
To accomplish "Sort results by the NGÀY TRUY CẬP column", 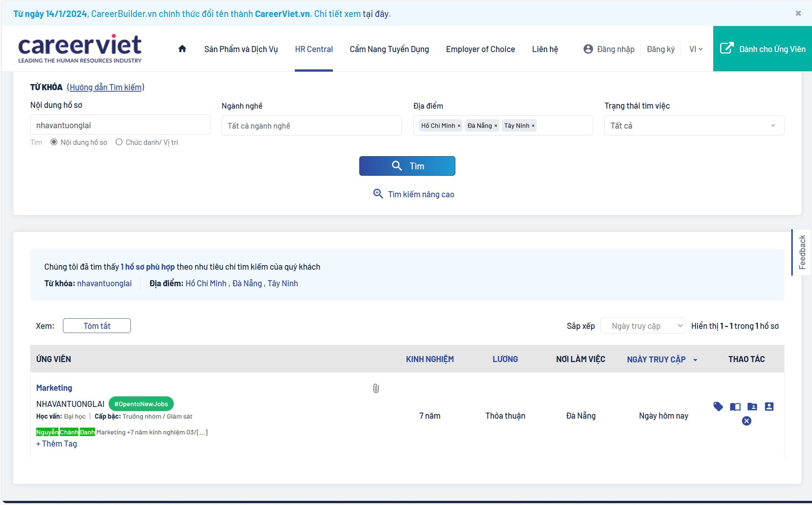I will click(x=662, y=359).
